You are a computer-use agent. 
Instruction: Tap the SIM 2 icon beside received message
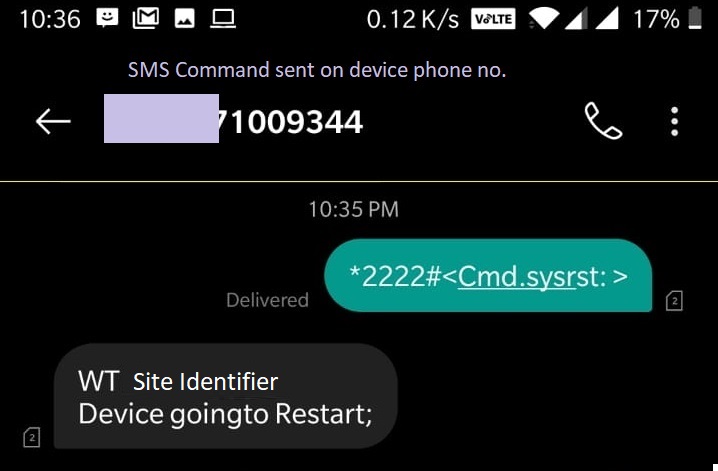pyautogui.click(x=32, y=437)
